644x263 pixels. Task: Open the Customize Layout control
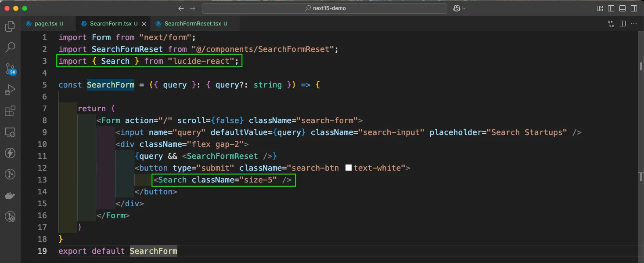tap(600, 8)
